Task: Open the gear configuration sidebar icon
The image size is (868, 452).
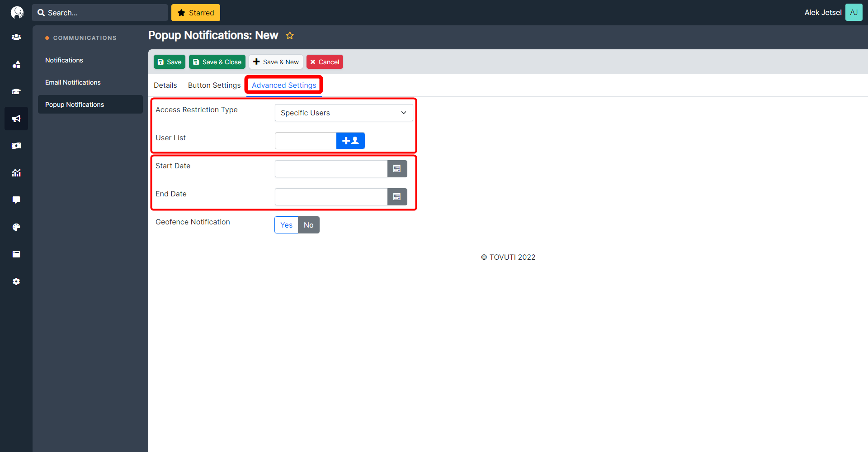Action: 16,281
